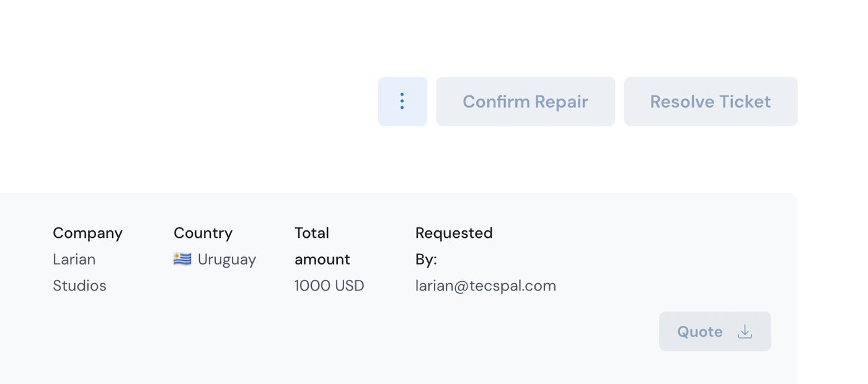Click the By: label text
The height and width of the screenshot is (384, 868).
426,260
